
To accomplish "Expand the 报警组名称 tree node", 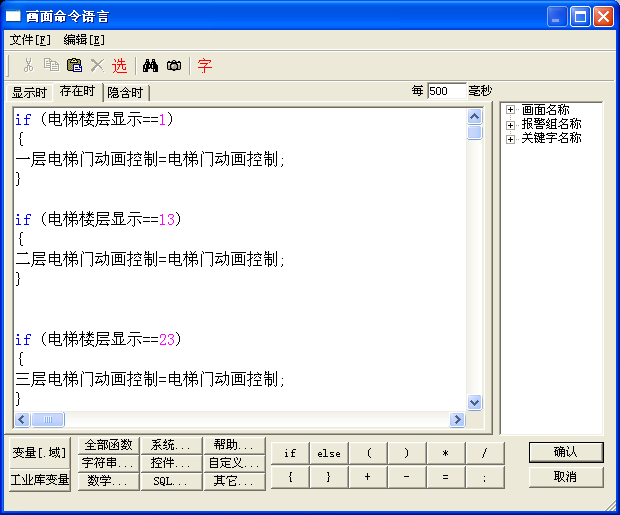I will pos(510,125).
